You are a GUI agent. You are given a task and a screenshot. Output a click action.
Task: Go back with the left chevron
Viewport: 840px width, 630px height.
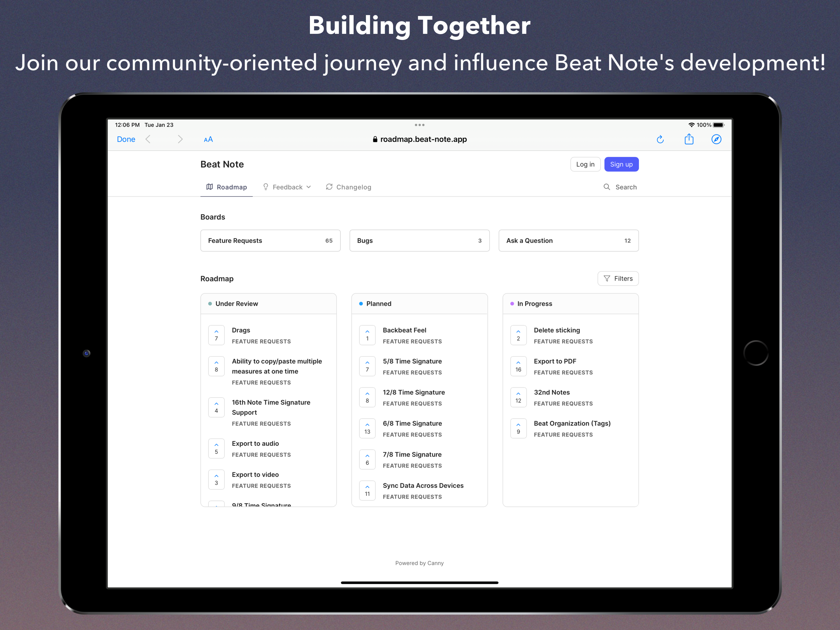tap(148, 139)
